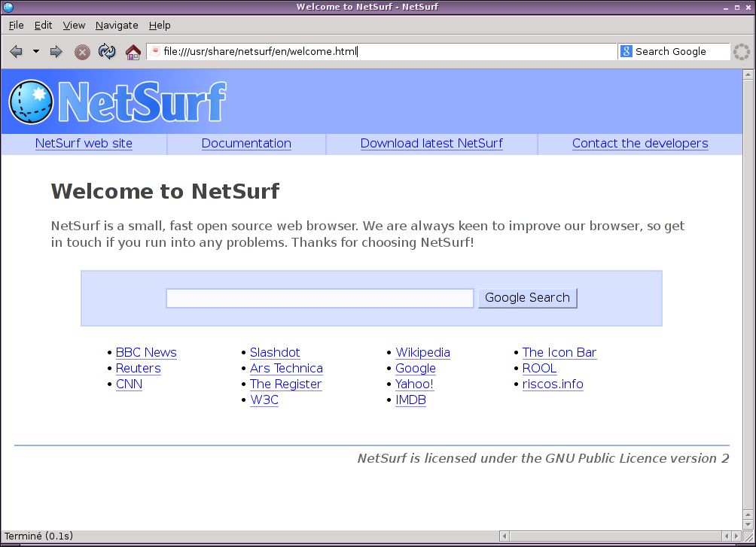The width and height of the screenshot is (756, 547).
Task: Open the Wikipedia link
Action: click(x=423, y=352)
